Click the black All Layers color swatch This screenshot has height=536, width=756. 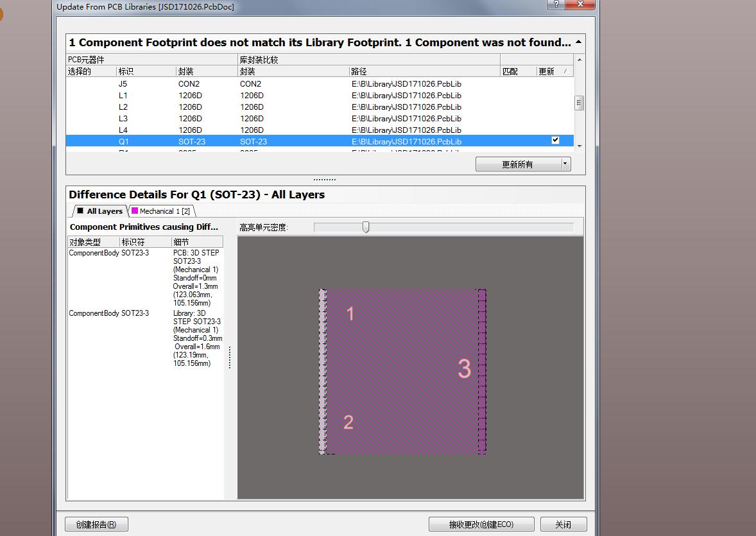click(x=80, y=211)
